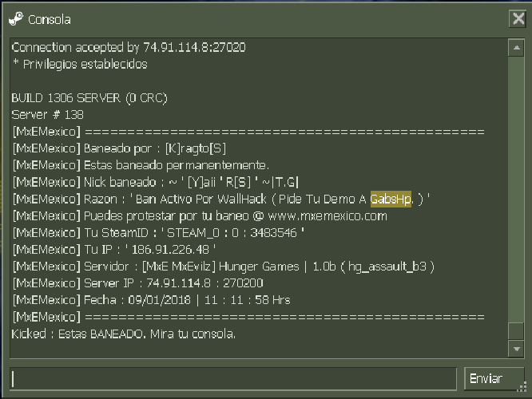Click the 'Kicked : Estas BANEADO' line
532x399 pixels.
tap(123, 334)
